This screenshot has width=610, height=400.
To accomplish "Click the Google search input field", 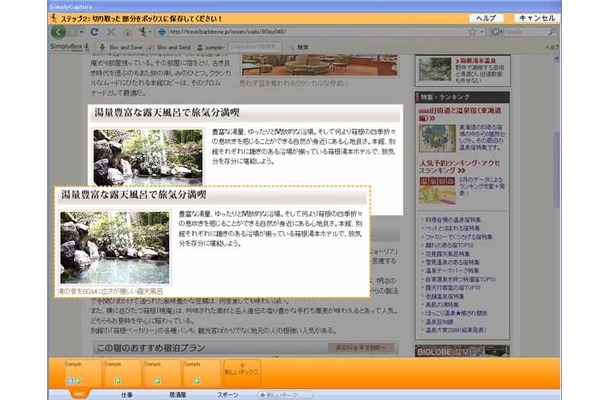I will pos(526,32).
